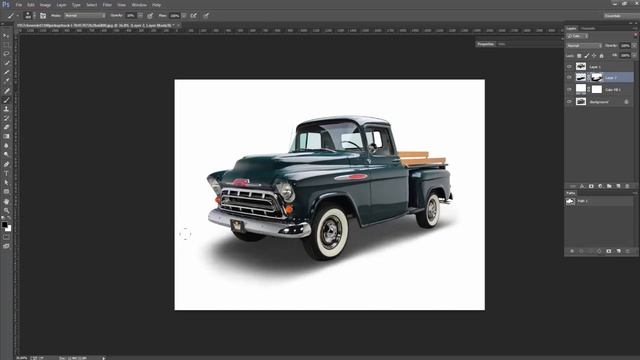Open the File menu
The height and width of the screenshot is (360, 640).
[x=19, y=5]
